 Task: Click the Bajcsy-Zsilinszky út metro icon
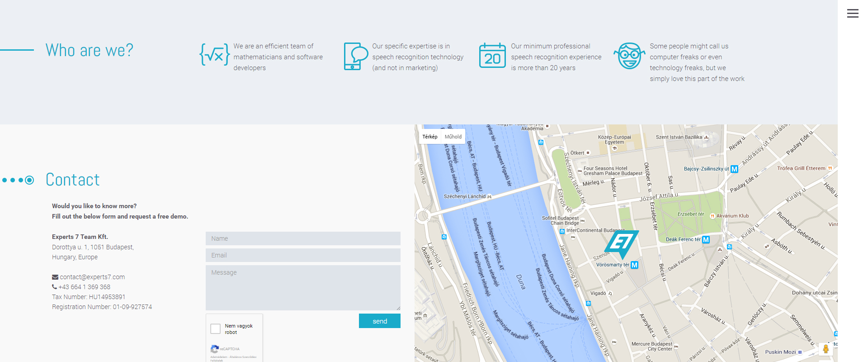[734, 169]
